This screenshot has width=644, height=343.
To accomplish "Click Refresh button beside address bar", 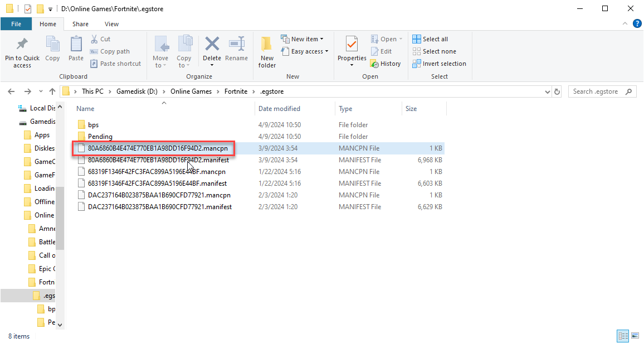I will tap(557, 91).
